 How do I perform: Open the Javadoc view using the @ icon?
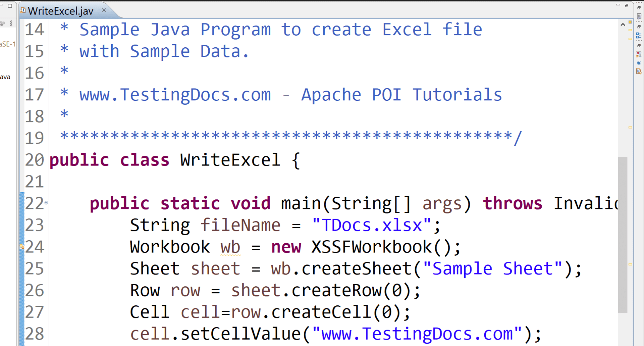[639, 62]
